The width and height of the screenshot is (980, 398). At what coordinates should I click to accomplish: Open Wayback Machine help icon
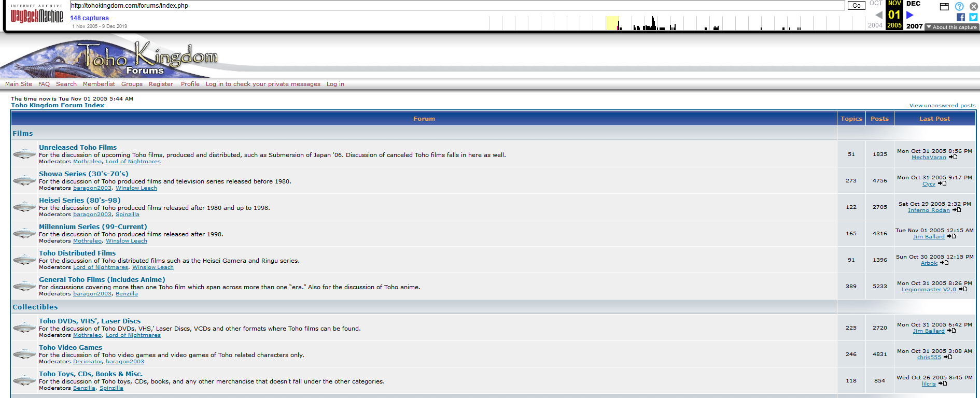pos(959,6)
